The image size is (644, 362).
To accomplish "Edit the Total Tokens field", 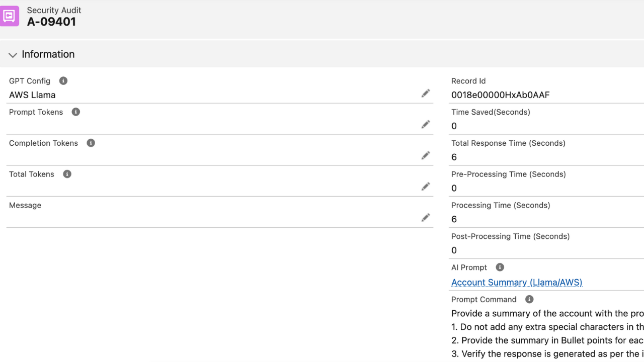I will point(426,187).
